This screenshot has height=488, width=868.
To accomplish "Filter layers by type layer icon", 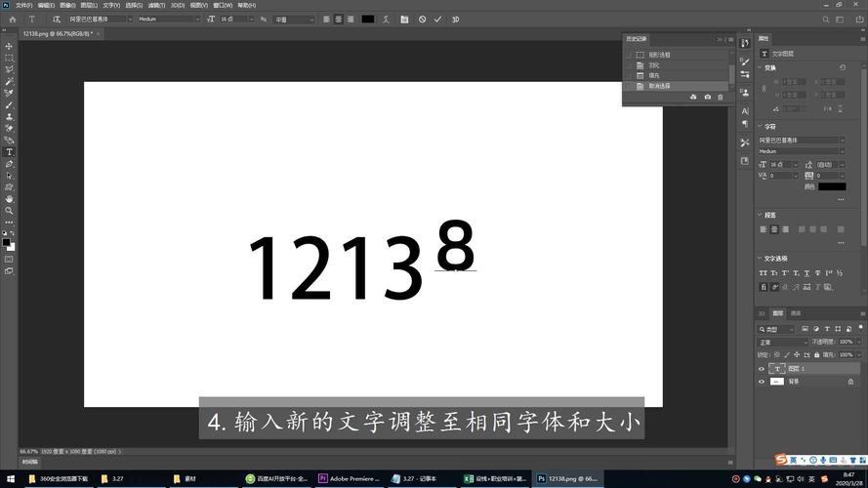I will [827, 329].
